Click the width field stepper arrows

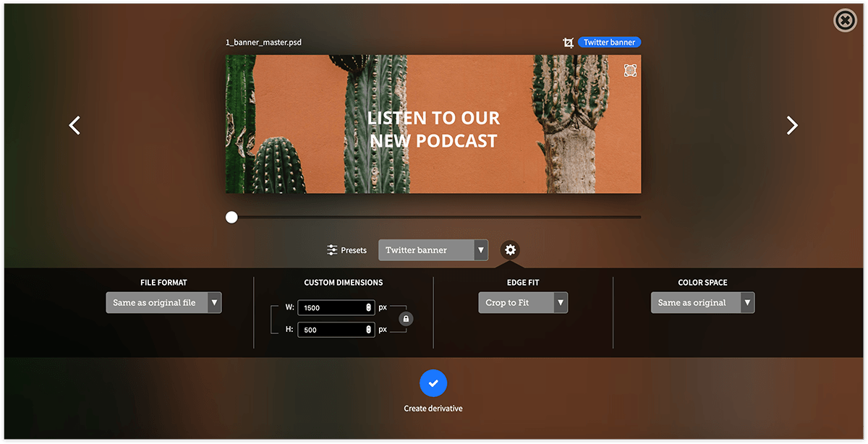[368, 307]
